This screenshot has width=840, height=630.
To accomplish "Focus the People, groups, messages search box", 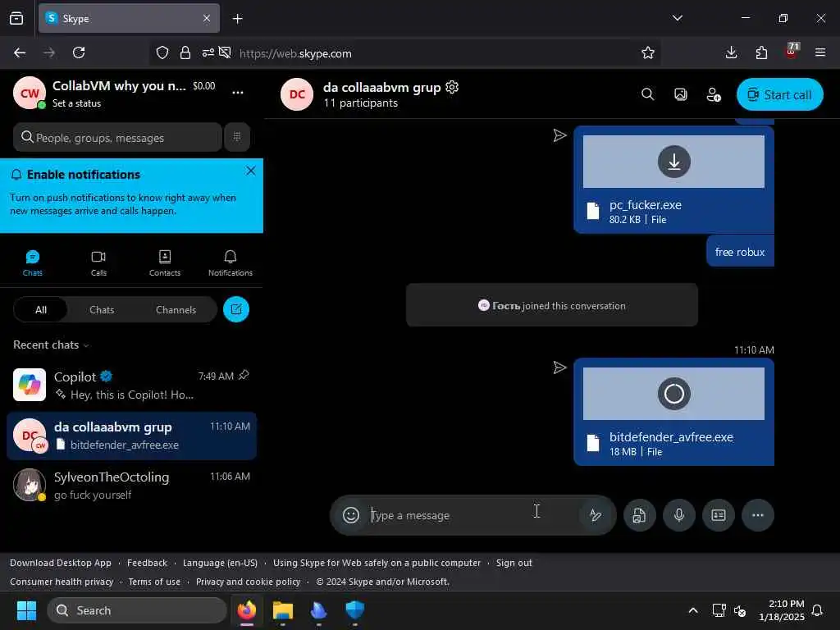I will pos(117,137).
